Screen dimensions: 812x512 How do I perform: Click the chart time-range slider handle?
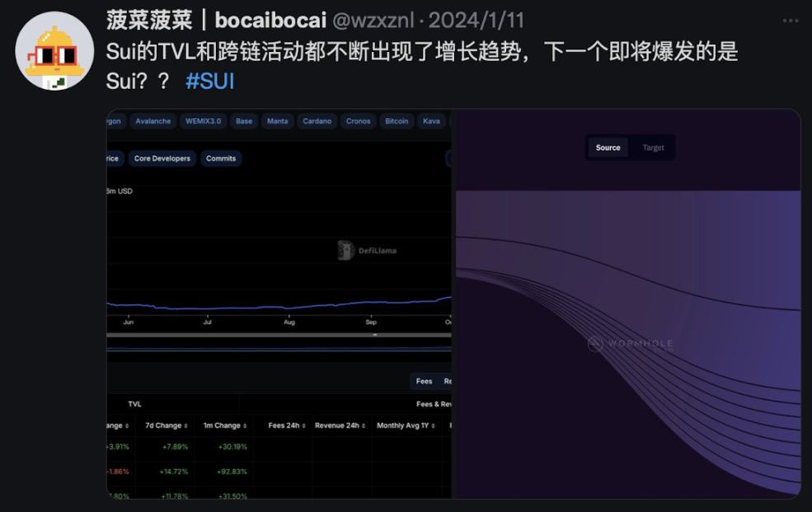coord(375,335)
